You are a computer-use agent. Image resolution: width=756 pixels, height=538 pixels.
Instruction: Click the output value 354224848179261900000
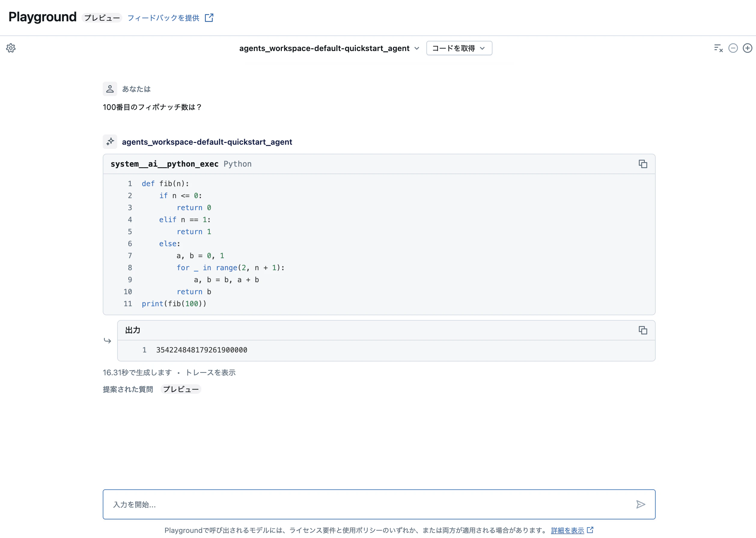[x=202, y=350]
